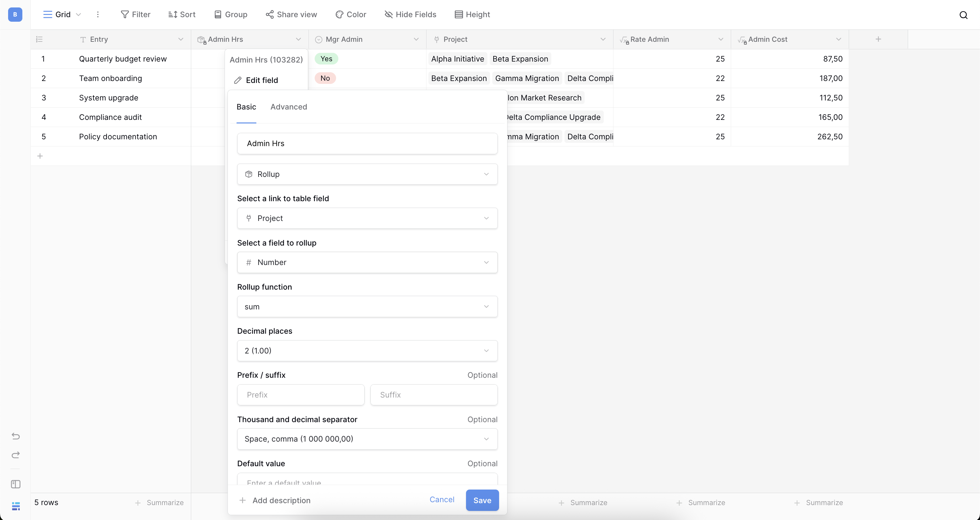
Task: Open thousand and decimal separator dropdown
Action: click(x=367, y=439)
